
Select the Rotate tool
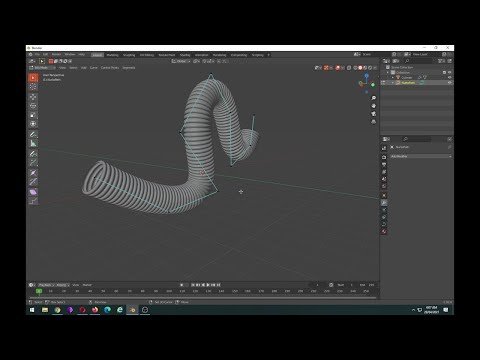coord(33,106)
